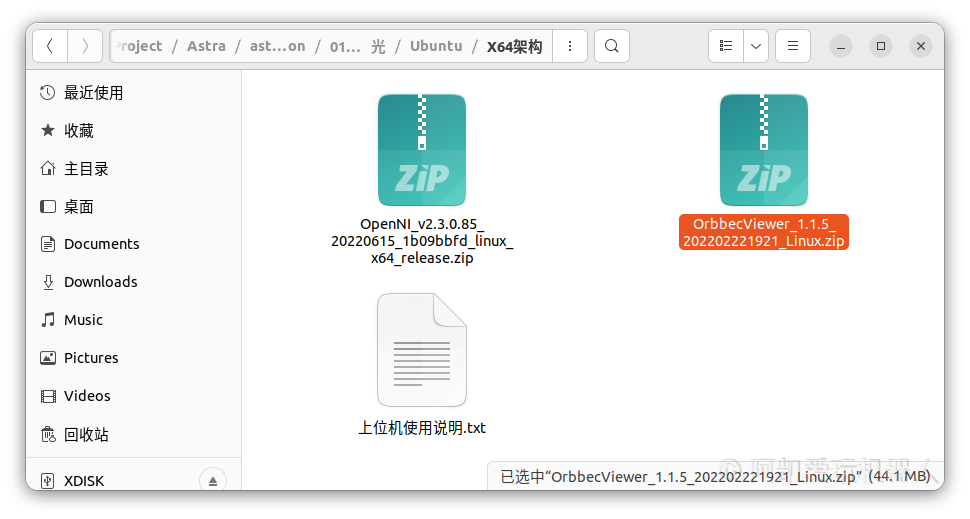Click the Astra path segment

[x=207, y=46]
